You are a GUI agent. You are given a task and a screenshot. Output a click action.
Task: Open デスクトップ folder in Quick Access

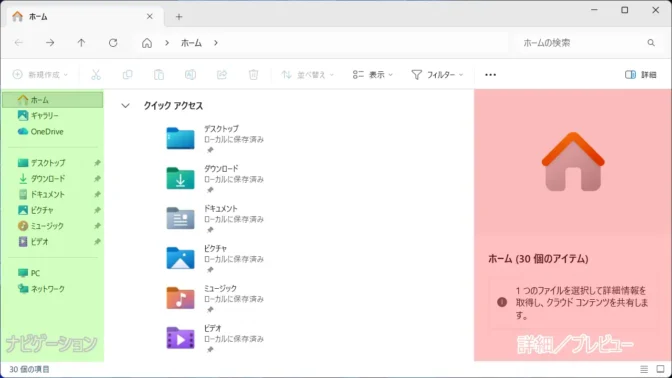pos(215,139)
